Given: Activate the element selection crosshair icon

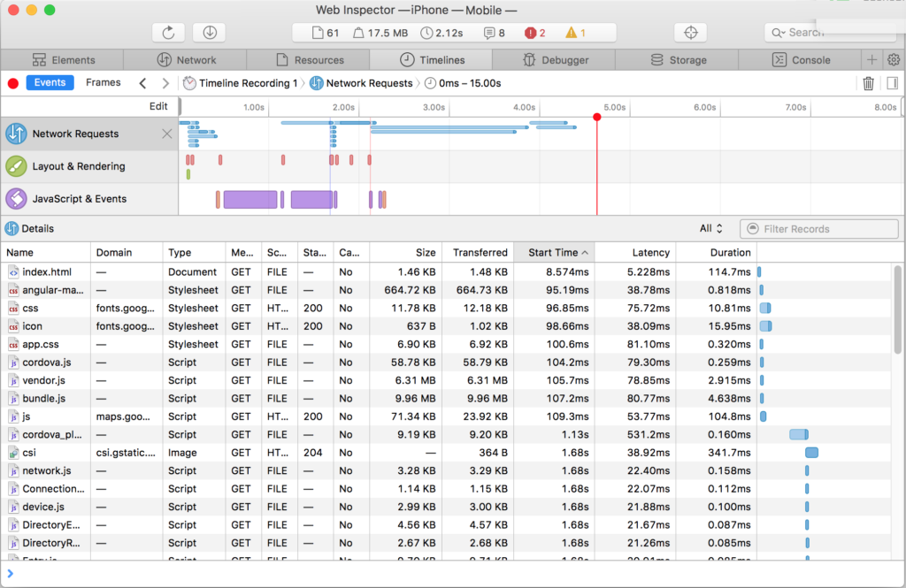Looking at the screenshot, I should [690, 33].
